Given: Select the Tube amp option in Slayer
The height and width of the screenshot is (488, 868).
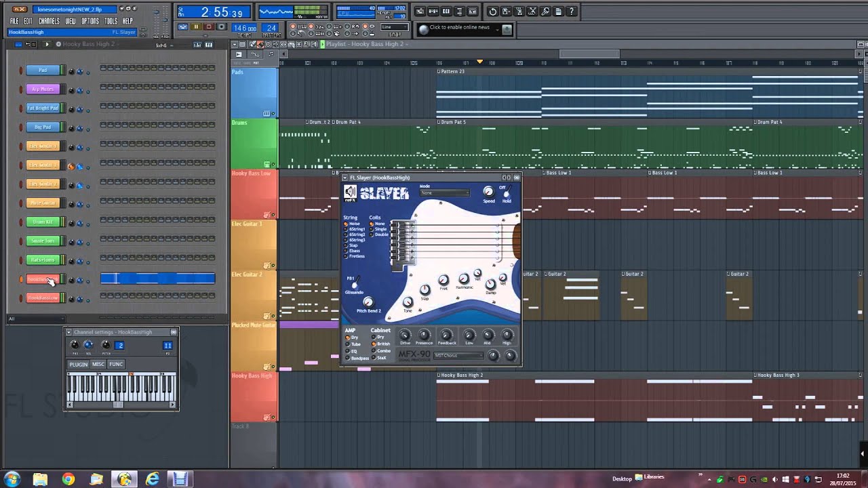Looking at the screenshot, I should 353,344.
